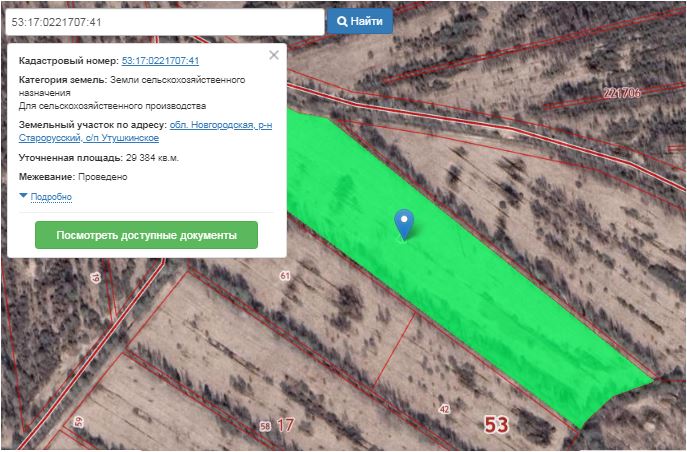Viewport: 687px width, 452px height.
Task: Open the address link обл. Новгородская
Action: (x=145, y=131)
